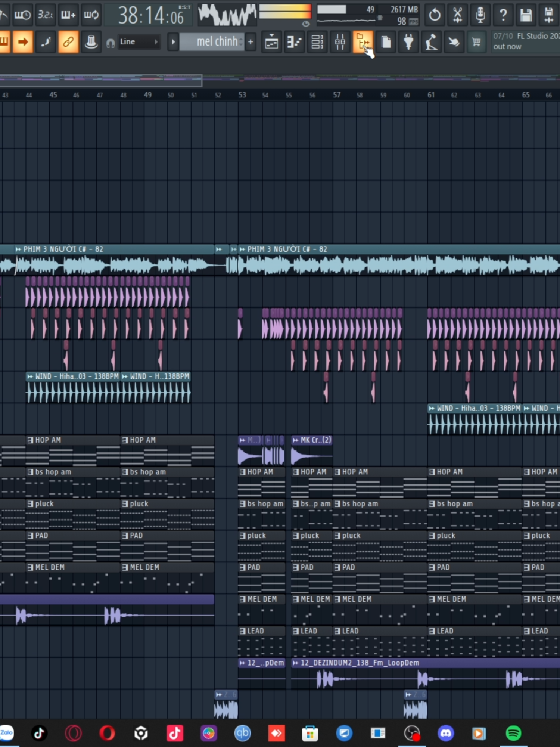Open the Channel rack icon
This screenshot has height=747, width=560.
point(317,42)
